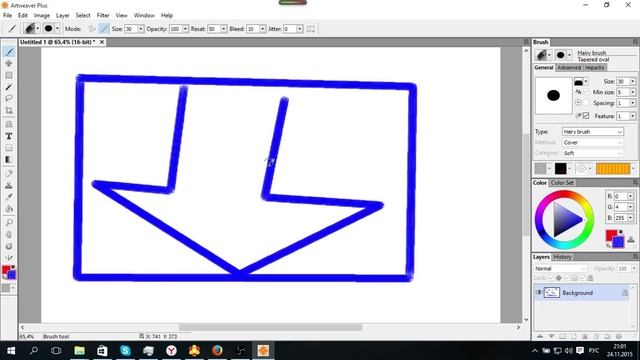The width and height of the screenshot is (640, 360).
Task: Click the toolbox foreground/background color squares
Action: [x=9, y=272]
